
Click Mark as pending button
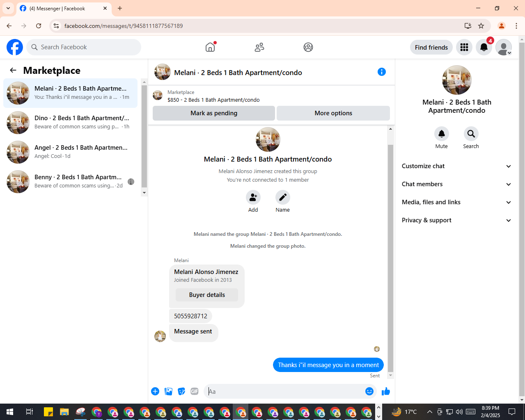coord(214,113)
